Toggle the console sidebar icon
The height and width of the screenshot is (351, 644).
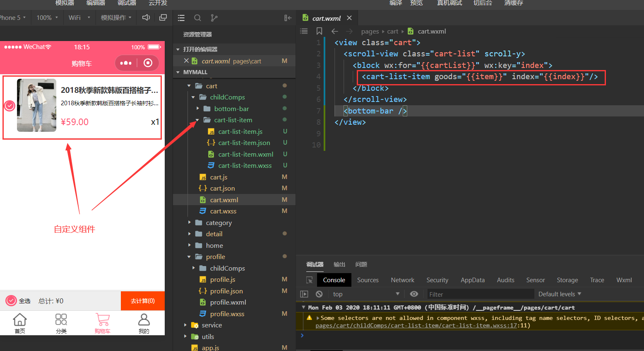click(304, 294)
